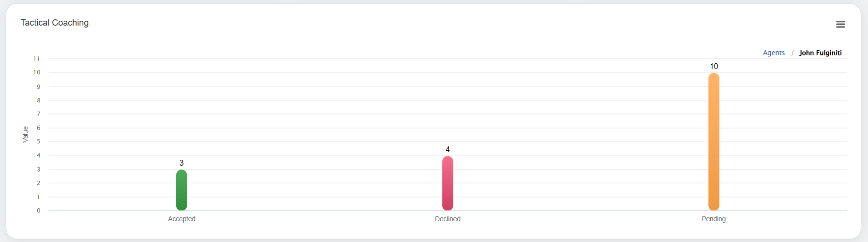Click the slash separator in breadcrumb

[x=792, y=53]
